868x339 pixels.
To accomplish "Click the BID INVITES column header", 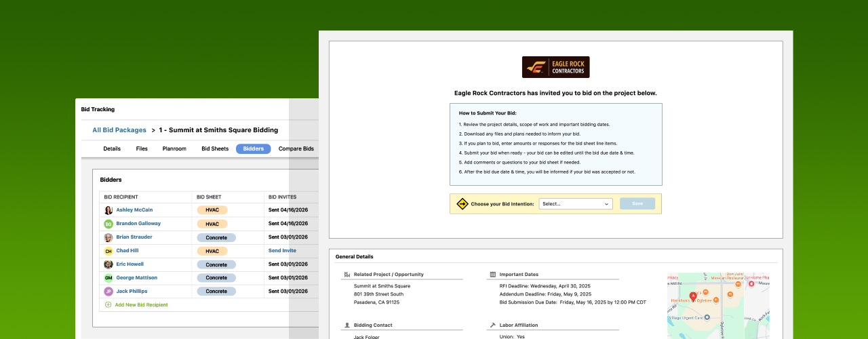I will 282,197.
